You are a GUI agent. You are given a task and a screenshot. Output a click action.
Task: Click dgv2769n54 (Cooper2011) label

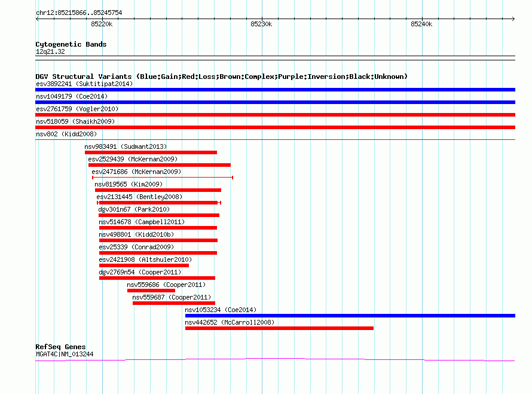140,272
